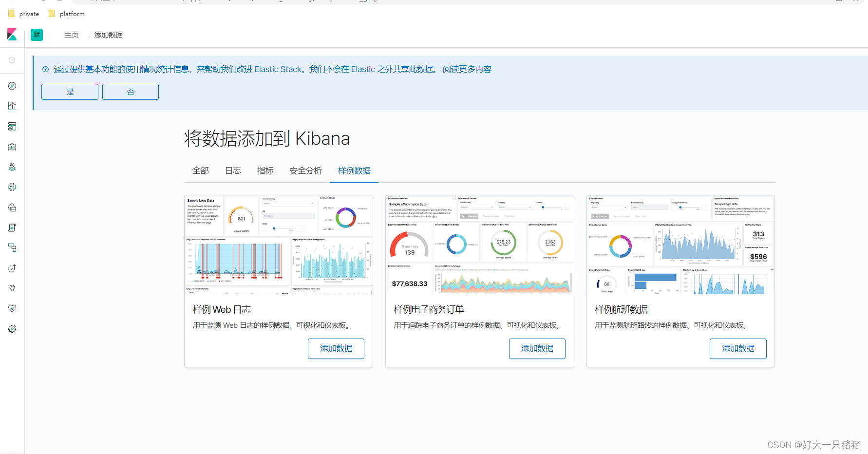Screen dimensions: 868x454
Task: Click description 用于追踪电子商务订单的样例数据
Action: [479, 325]
